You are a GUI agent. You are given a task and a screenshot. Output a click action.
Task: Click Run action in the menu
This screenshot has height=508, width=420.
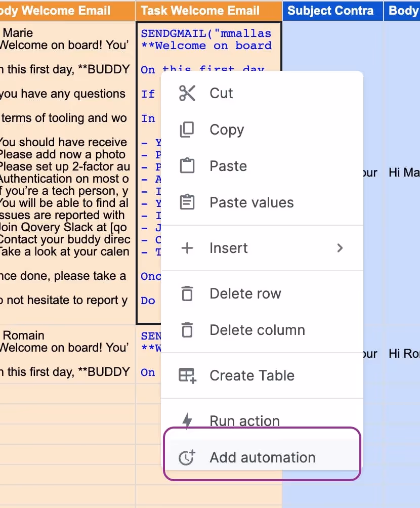coord(244,420)
